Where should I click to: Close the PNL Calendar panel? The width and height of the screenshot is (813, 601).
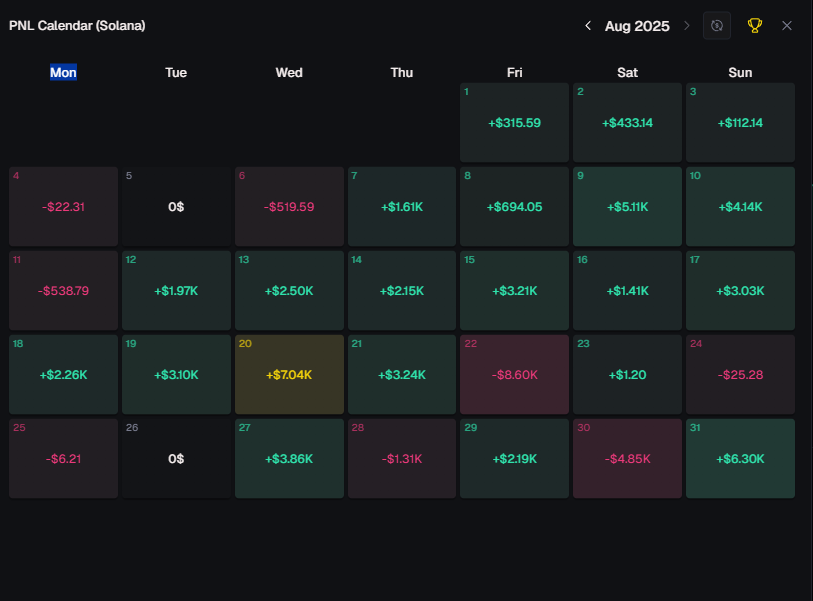pos(787,25)
